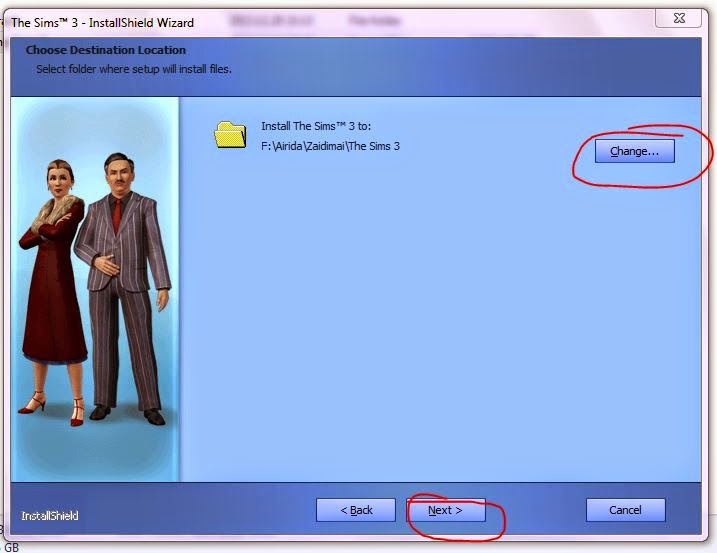
Task: Proceed with the Next > button
Action: [446, 510]
